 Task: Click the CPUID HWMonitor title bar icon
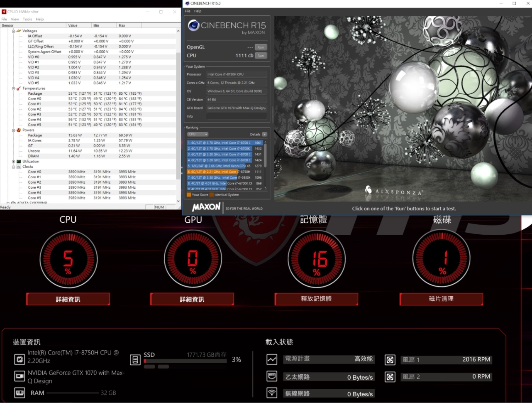coord(4,12)
